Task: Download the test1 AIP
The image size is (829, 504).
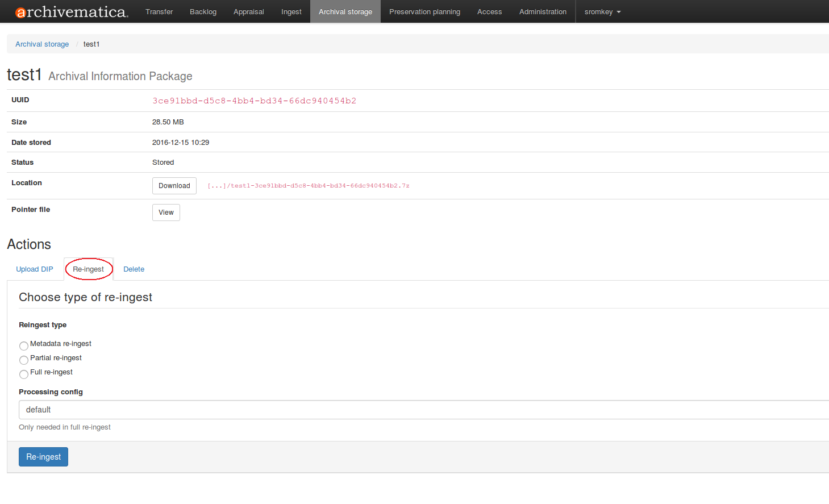Action: pos(174,186)
